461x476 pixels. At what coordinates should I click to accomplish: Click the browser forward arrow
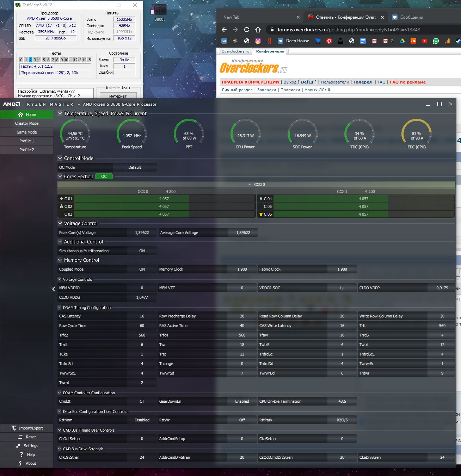tap(235, 30)
